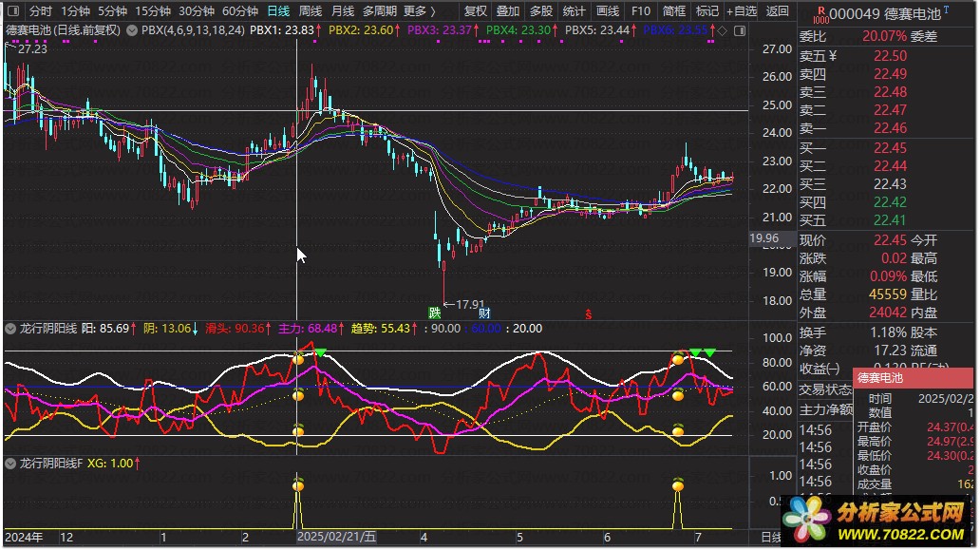Open 龙行阴阳线 indicator dropdown arrow

tap(10, 329)
